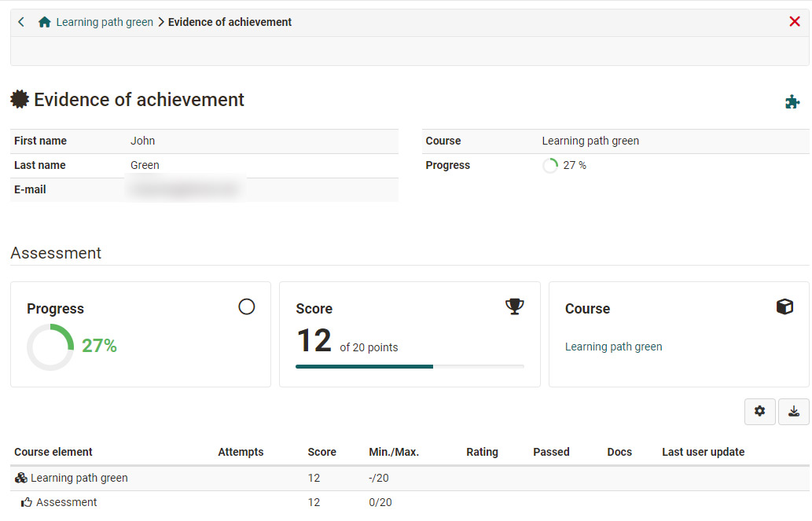Click the 27% progress donut chart

tap(50, 346)
